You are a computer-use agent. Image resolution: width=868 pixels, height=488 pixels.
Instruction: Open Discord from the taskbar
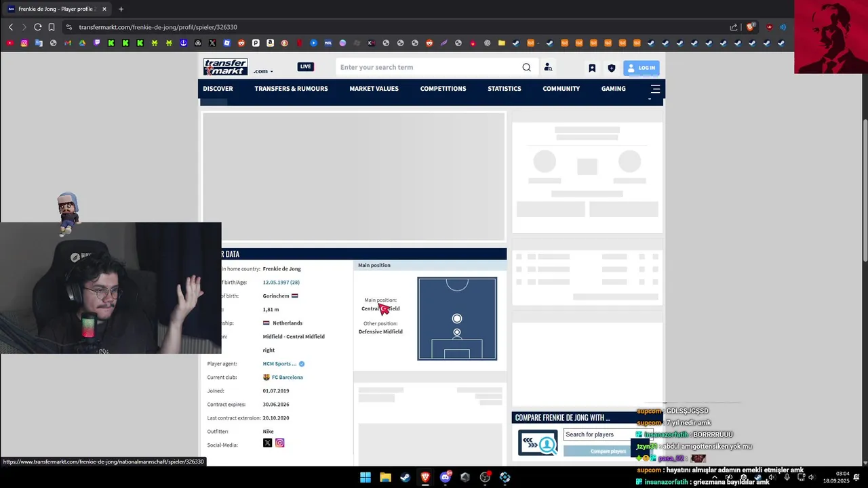[445, 477]
